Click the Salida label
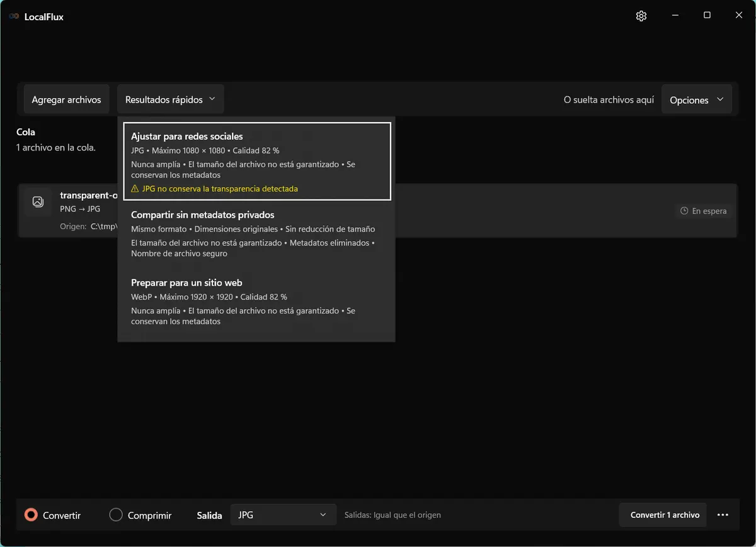The width and height of the screenshot is (756, 547). pyautogui.click(x=209, y=516)
